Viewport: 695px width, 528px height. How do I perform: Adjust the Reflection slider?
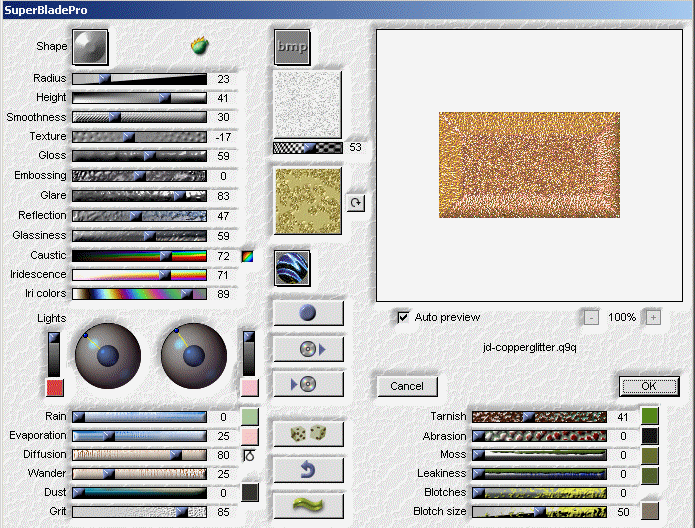(139, 216)
